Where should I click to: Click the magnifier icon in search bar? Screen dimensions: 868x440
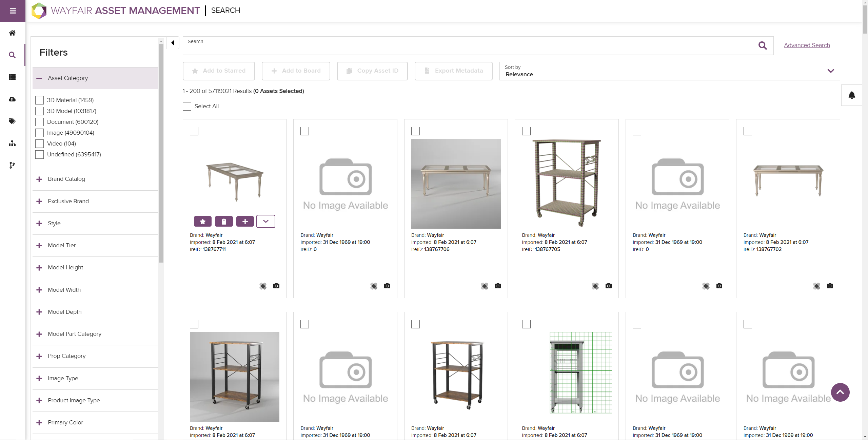click(763, 45)
